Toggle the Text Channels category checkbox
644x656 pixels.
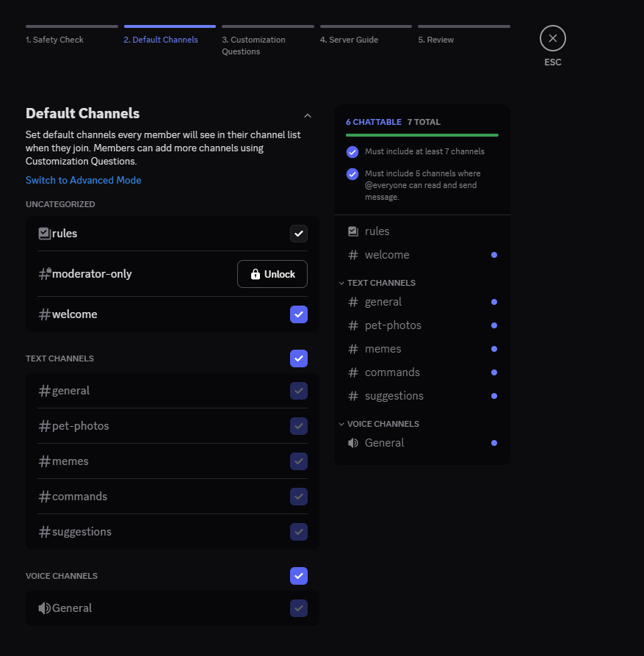click(x=298, y=358)
